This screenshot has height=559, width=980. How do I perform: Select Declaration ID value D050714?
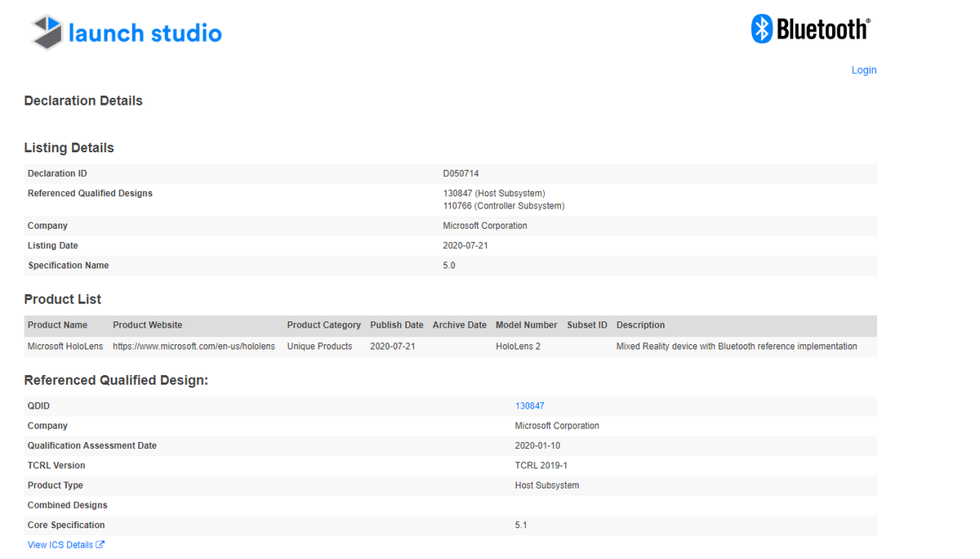pos(461,174)
